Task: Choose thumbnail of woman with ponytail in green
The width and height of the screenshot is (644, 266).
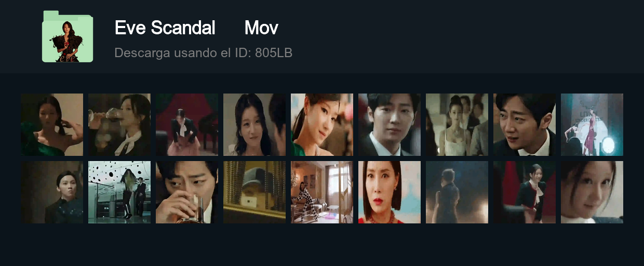Action: tap(322, 125)
